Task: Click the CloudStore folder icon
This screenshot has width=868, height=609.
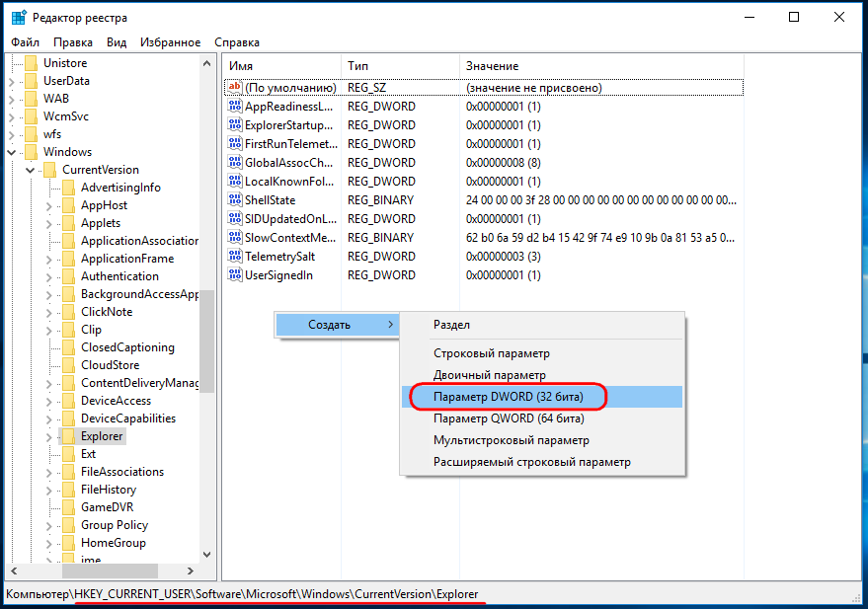Action: click(x=69, y=365)
